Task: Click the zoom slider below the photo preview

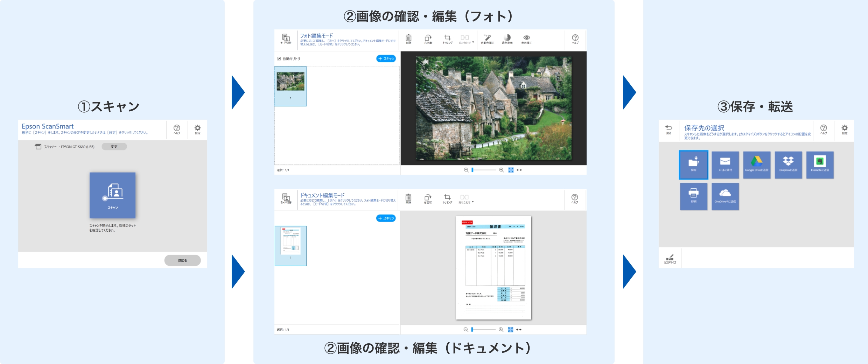Action: 484,170
